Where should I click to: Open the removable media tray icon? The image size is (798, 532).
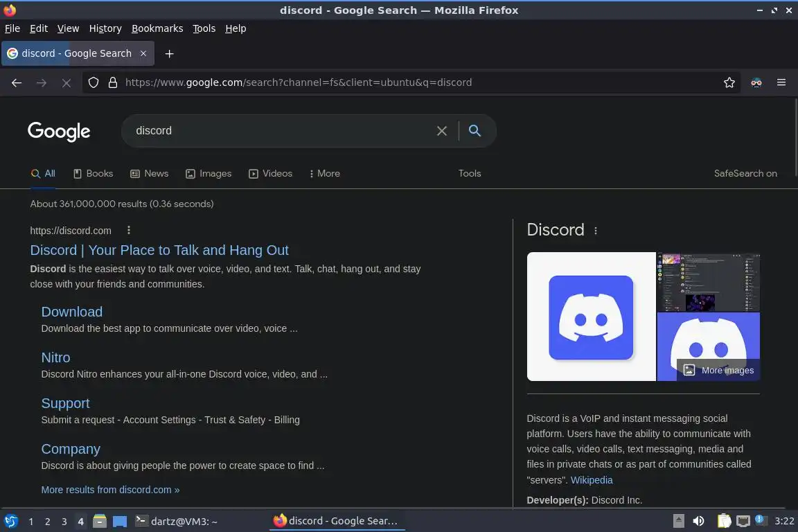(678, 521)
